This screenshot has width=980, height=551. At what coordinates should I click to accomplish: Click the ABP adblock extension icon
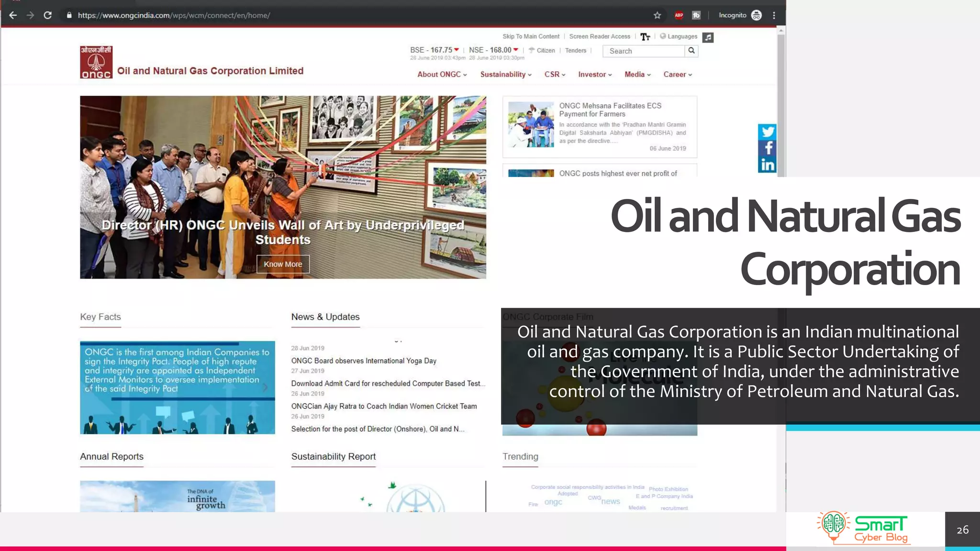coord(679,15)
